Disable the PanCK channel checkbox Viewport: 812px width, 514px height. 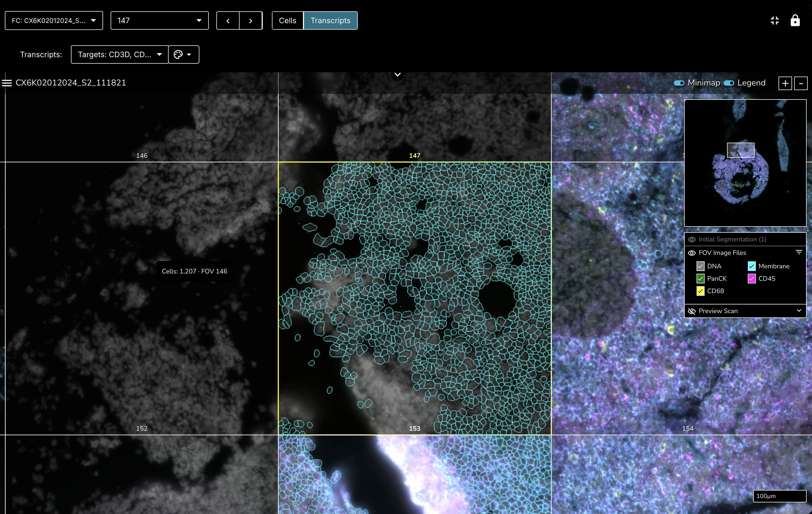tap(700, 279)
